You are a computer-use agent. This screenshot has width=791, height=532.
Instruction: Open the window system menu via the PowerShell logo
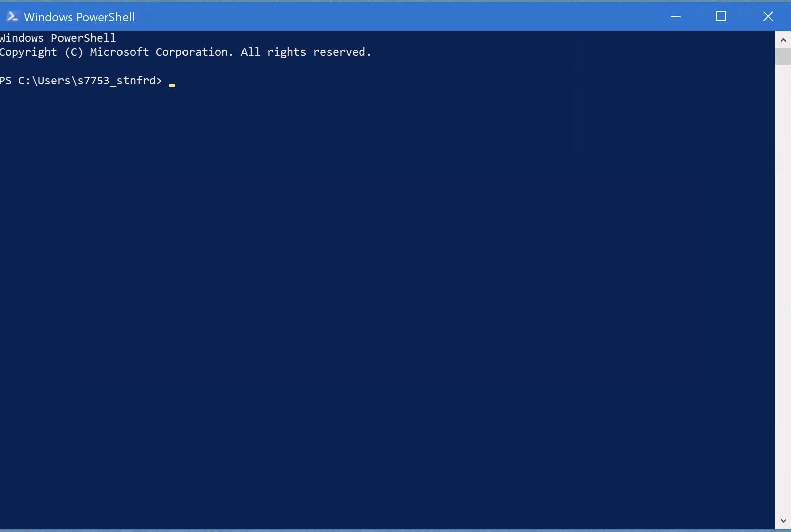12,16
